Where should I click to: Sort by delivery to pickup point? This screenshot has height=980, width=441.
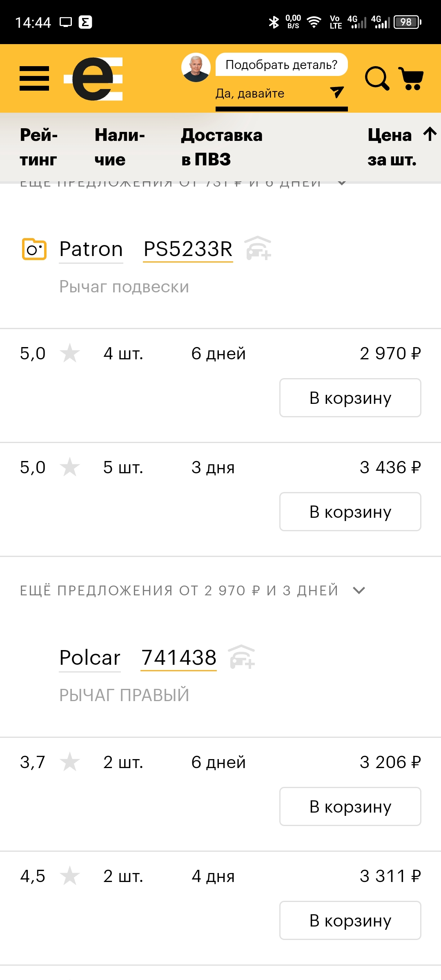[x=222, y=147]
